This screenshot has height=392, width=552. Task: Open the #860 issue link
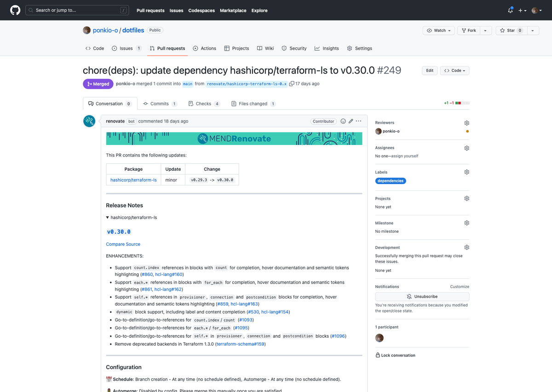point(147,274)
